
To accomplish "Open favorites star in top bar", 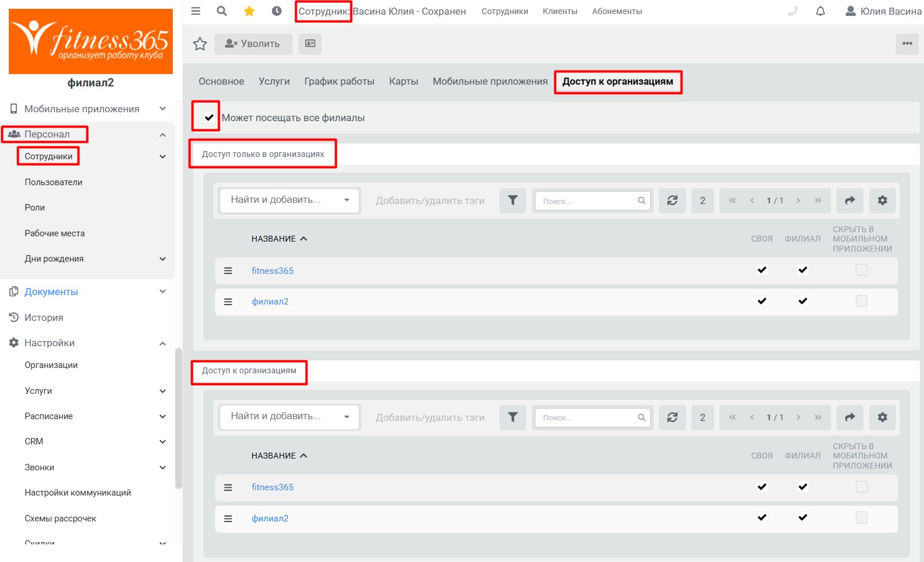I will [x=249, y=11].
